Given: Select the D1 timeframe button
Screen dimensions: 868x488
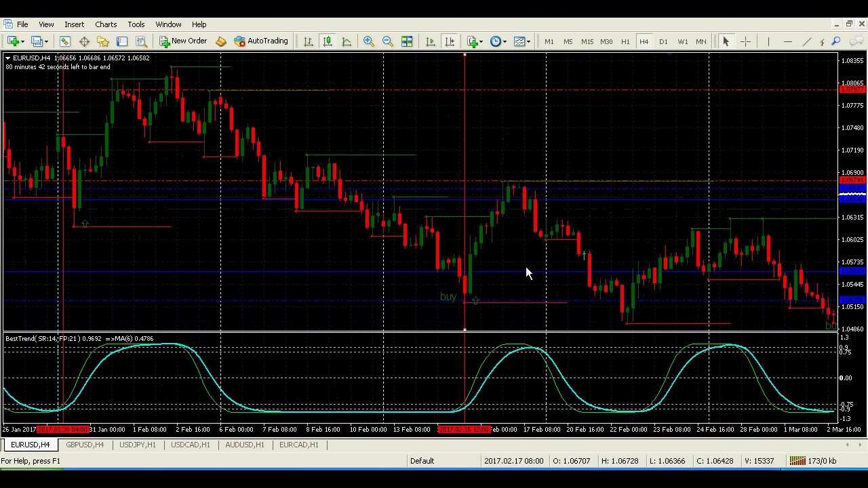Looking at the screenshot, I should click(x=663, y=41).
